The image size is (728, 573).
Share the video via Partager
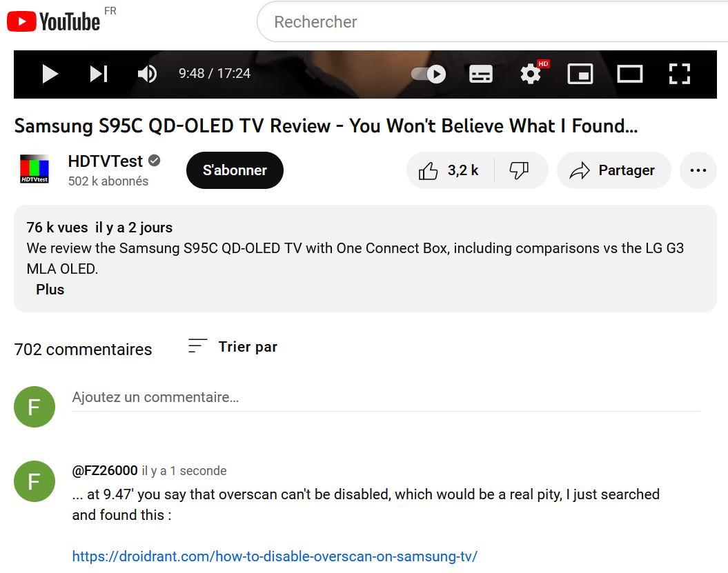click(x=613, y=170)
